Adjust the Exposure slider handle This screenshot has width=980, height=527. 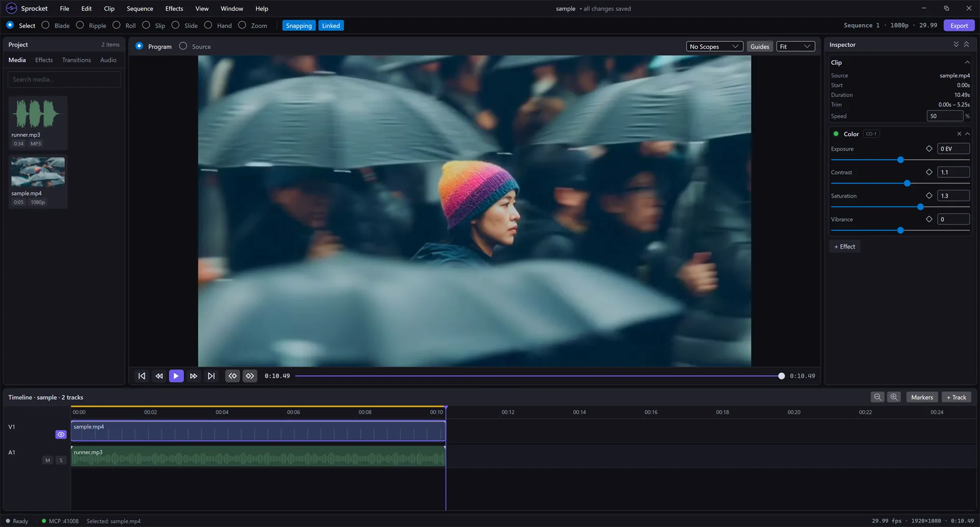tap(900, 160)
